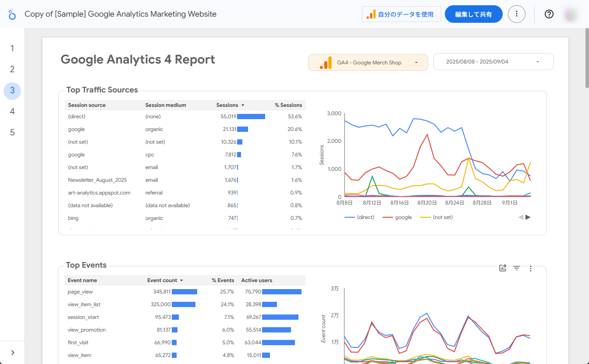Click the session_start event row
Image resolution: width=589 pixels, height=364 pixels.
tap(185, 317)
